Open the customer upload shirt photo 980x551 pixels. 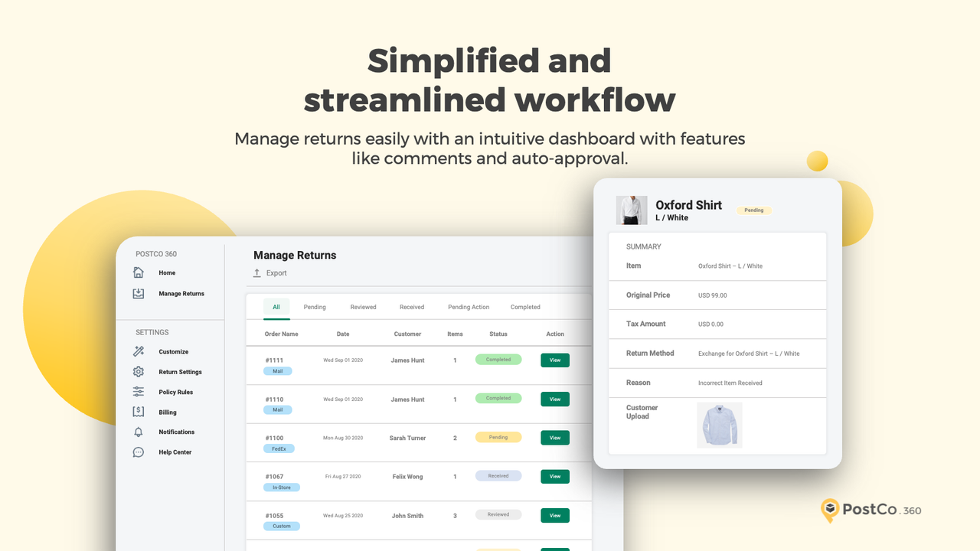(x=720, y=425)
